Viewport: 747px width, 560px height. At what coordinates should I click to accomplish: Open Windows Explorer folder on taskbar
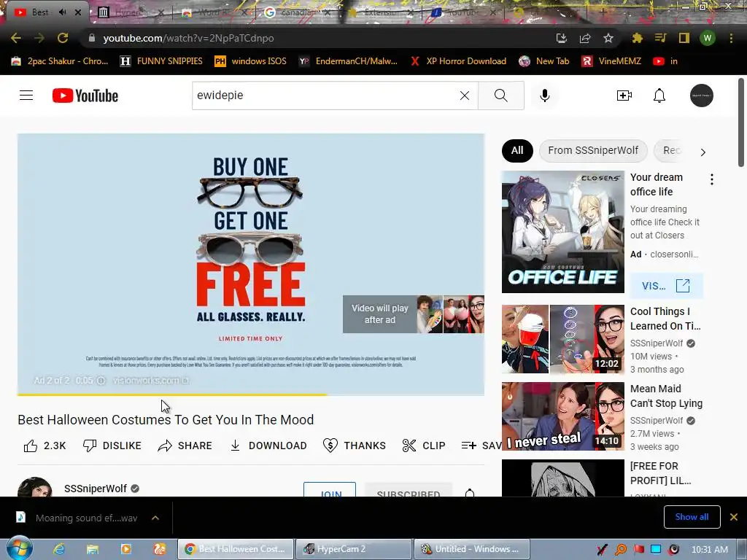93,549
